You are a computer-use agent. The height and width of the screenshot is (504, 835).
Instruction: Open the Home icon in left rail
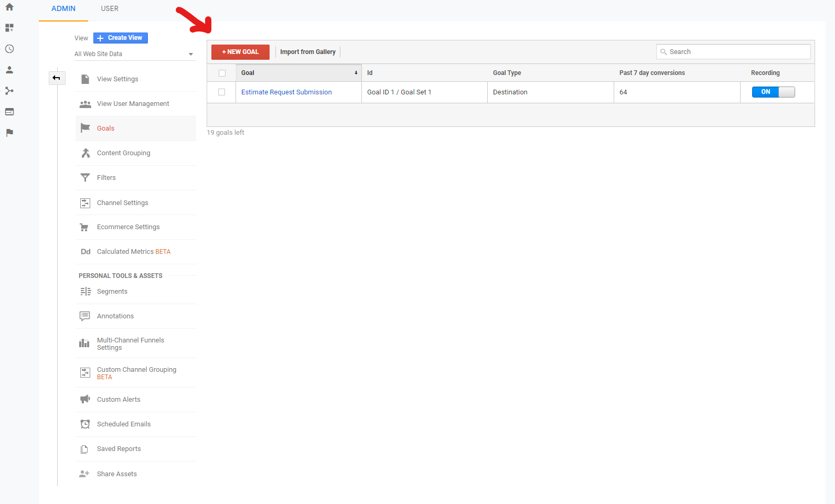pyautogui.click(x=9, y=7)
